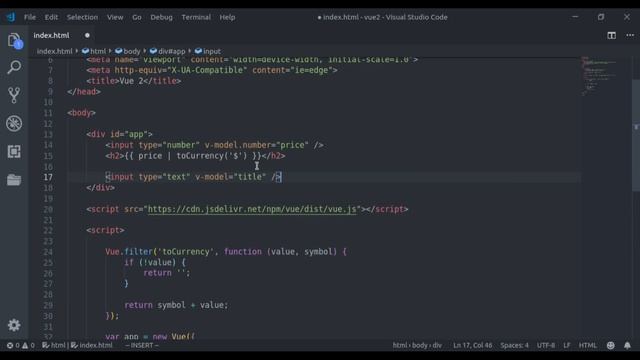Open the Manage gear icon
The height and width of the screenshot is (360, 640).
[14, 325]
